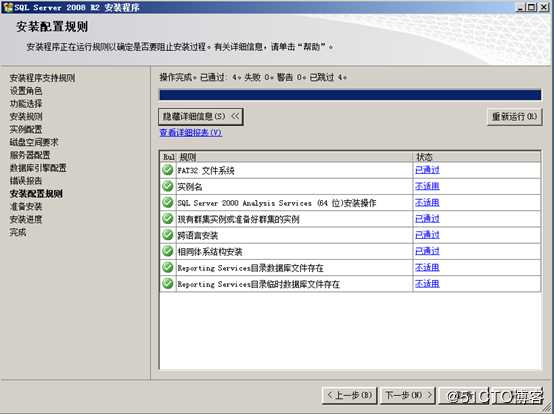Click the SQL Server setup title bar icon

click(7, 7)
